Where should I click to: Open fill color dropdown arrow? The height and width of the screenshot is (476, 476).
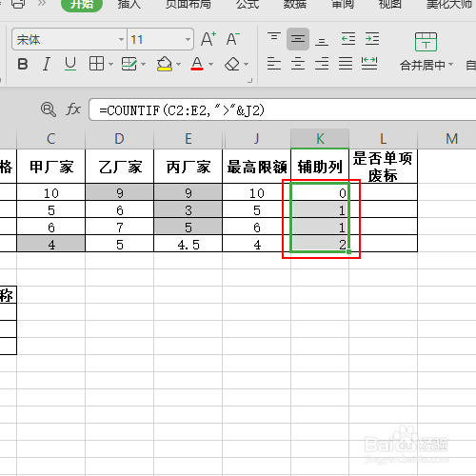tap(179, 65)
